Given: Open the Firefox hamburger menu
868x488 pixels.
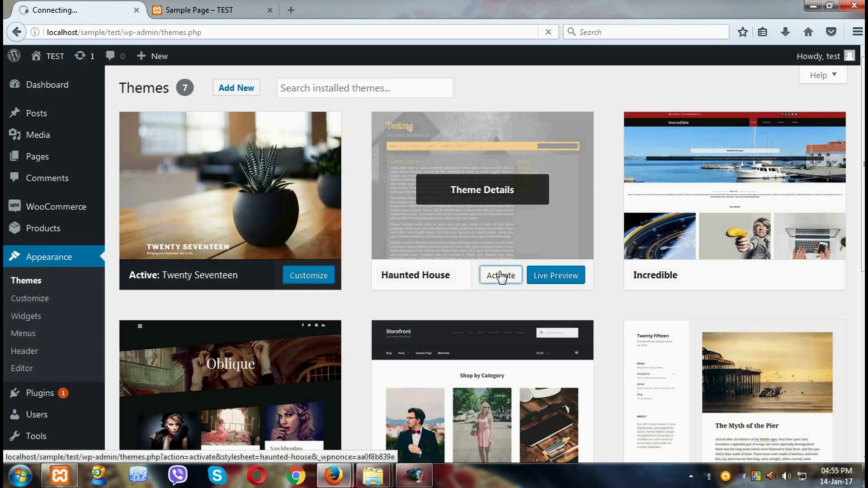Looking at the screenshot, I should [857, 32].
